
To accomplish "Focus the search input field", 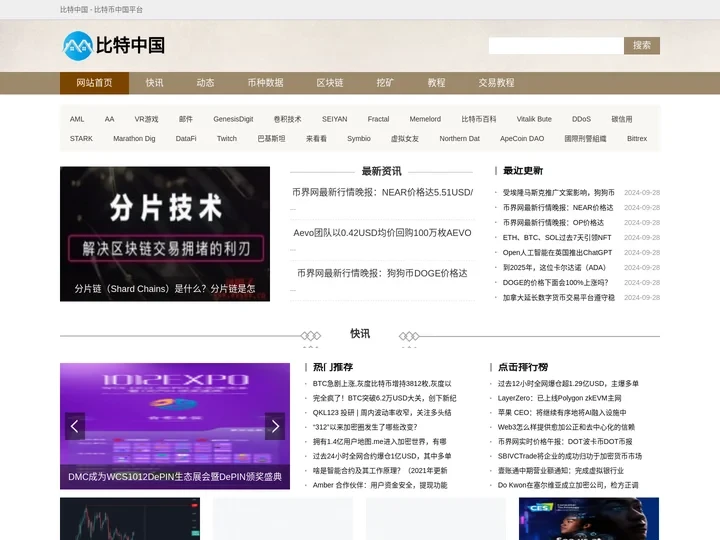I will pos(556,45).
